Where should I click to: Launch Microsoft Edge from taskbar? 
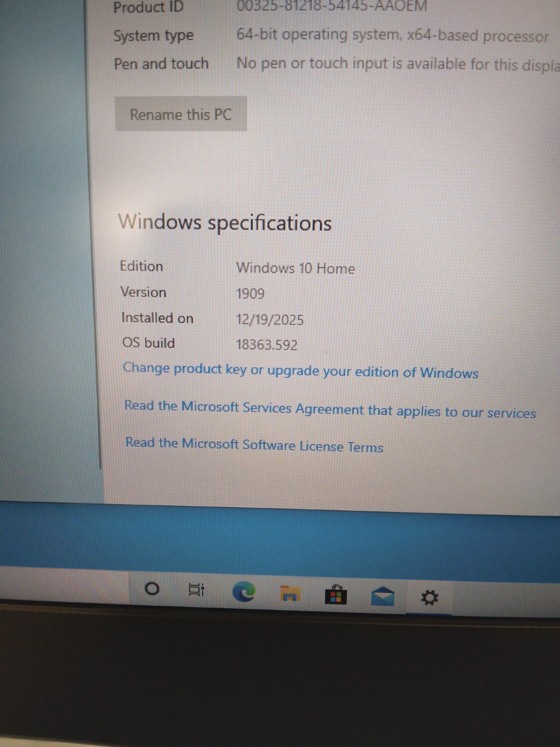click(x=244, y=592)
